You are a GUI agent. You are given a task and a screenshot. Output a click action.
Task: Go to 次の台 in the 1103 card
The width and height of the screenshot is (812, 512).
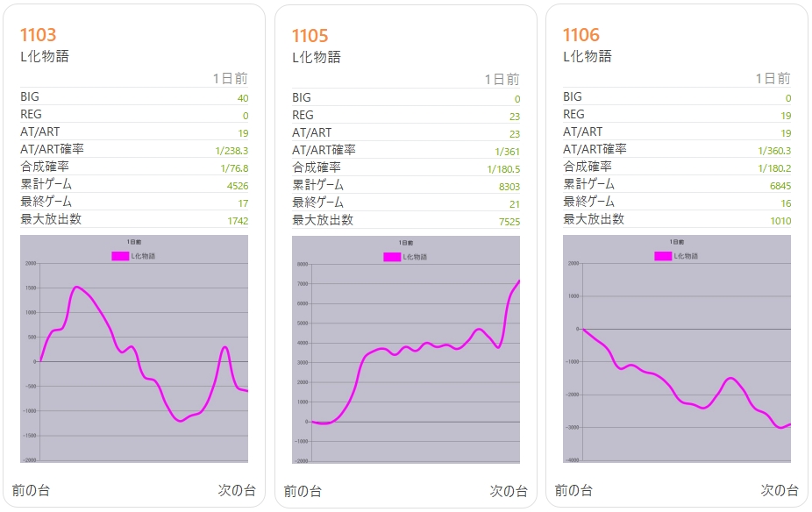[x=237, y=490]
